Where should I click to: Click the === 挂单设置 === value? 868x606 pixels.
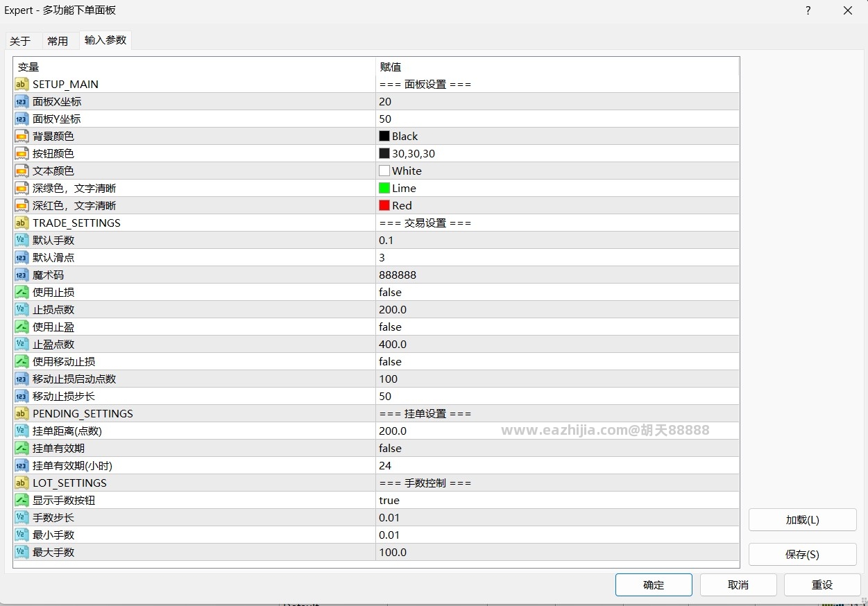(x=425, y=413)
